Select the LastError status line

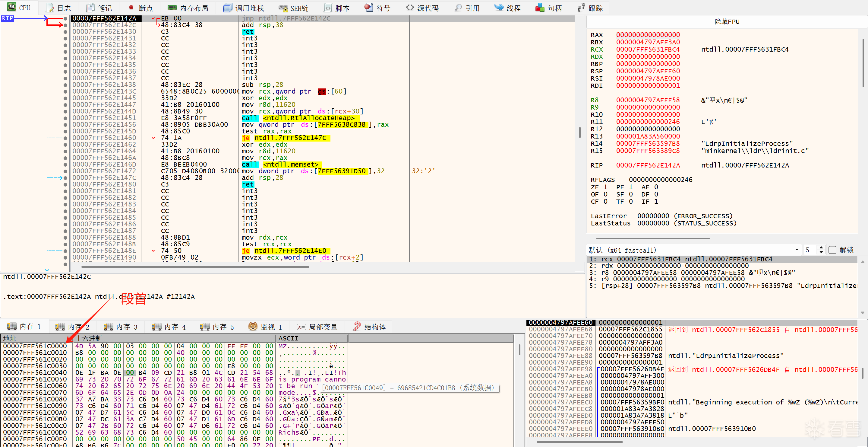[x=661, y=216]
